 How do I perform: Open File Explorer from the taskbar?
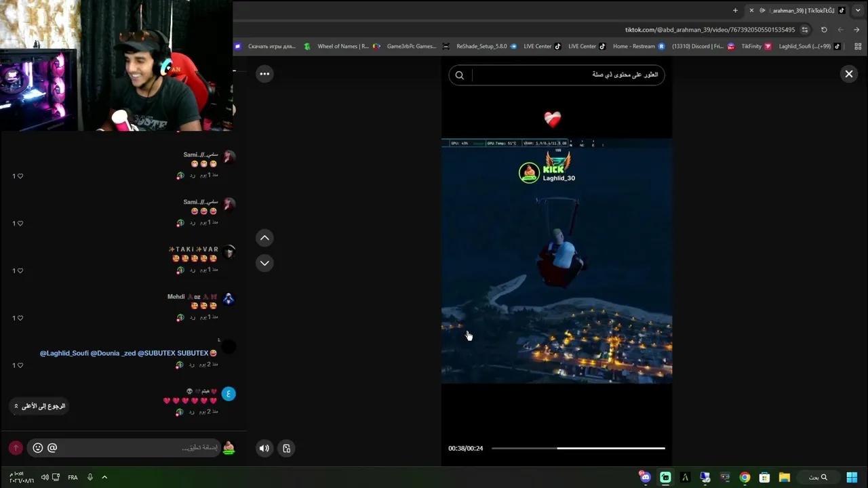click(x=785, y=477)
